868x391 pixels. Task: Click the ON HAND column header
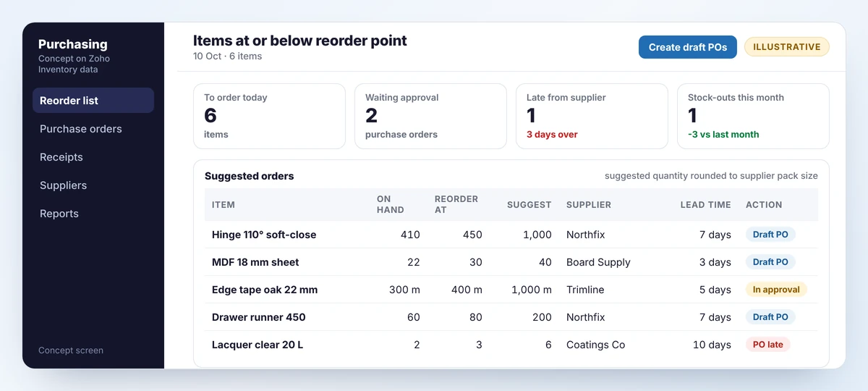click(x=391, y=205)
